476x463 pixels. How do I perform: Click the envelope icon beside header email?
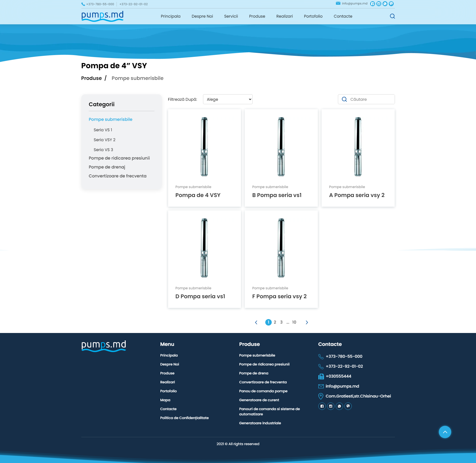(x=338, y=3)
